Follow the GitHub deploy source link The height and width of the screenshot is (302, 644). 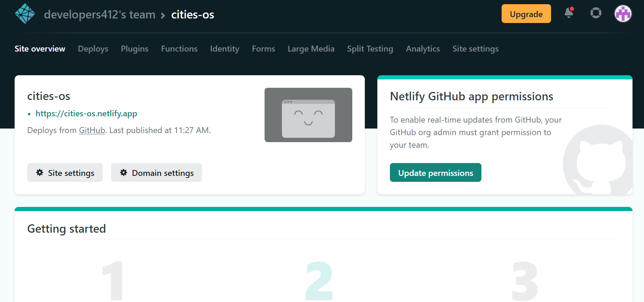pyautogui.click(x=92, y=130)
